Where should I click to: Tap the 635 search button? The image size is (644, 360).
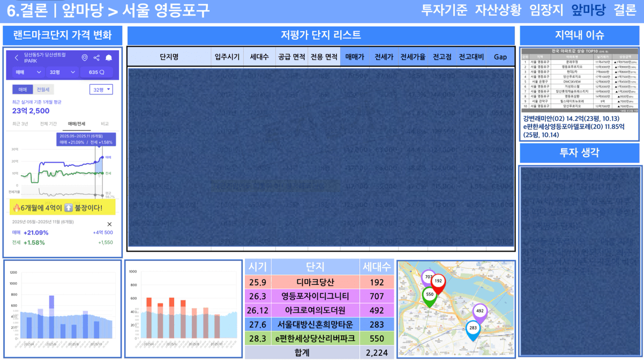tap(96, 72)
